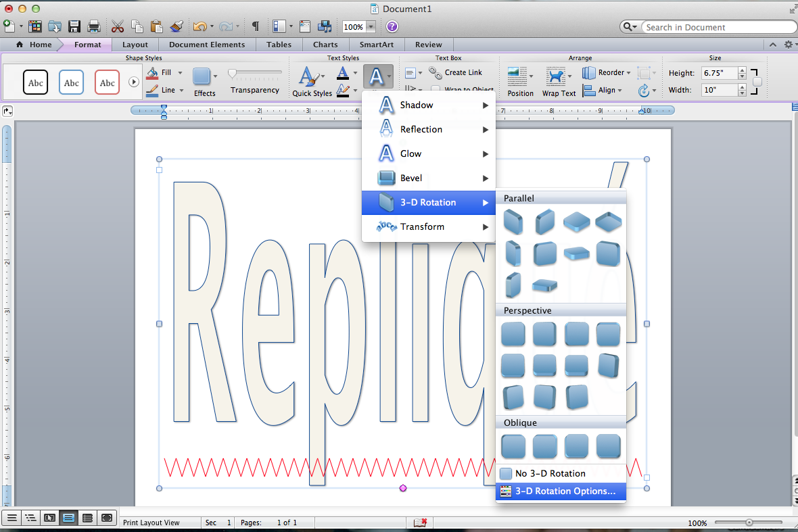Click the Position arrange icon
This screenshot has width=798, height=532.
coord(520,81)
